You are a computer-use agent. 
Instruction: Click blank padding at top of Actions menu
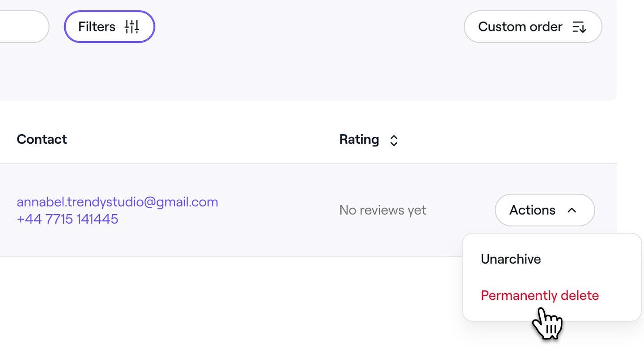pyautogui.click(x=552, y=240)
